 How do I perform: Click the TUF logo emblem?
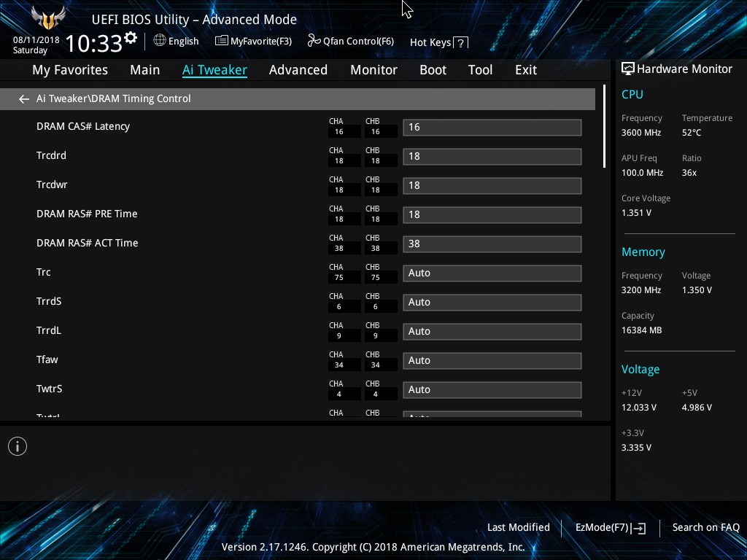coord(48,18)
